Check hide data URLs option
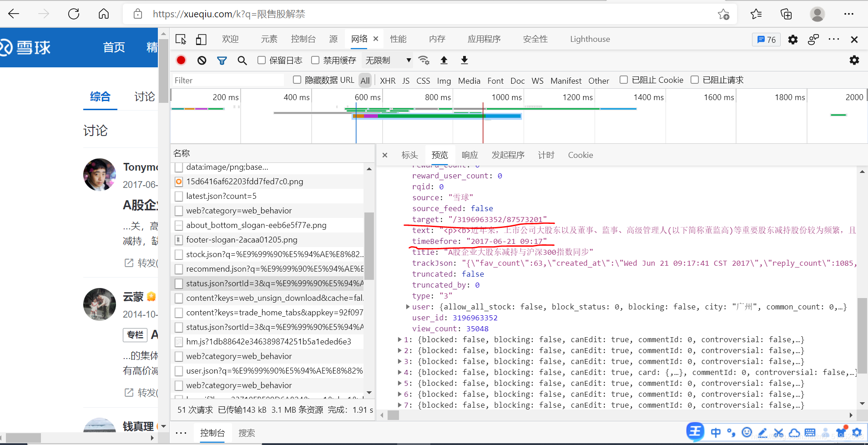This screenshot has width=868, height=445. click(x=297, y=80)
